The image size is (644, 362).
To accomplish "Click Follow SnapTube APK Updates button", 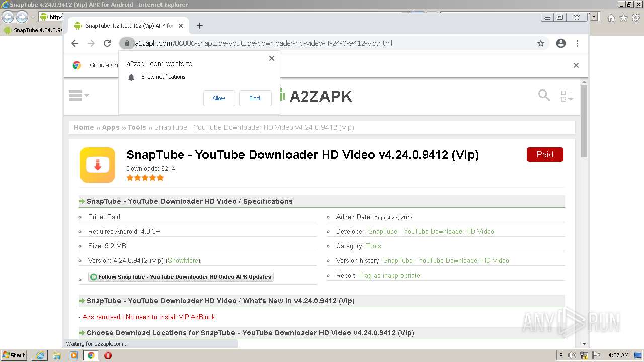I will [x=181, y=277].
